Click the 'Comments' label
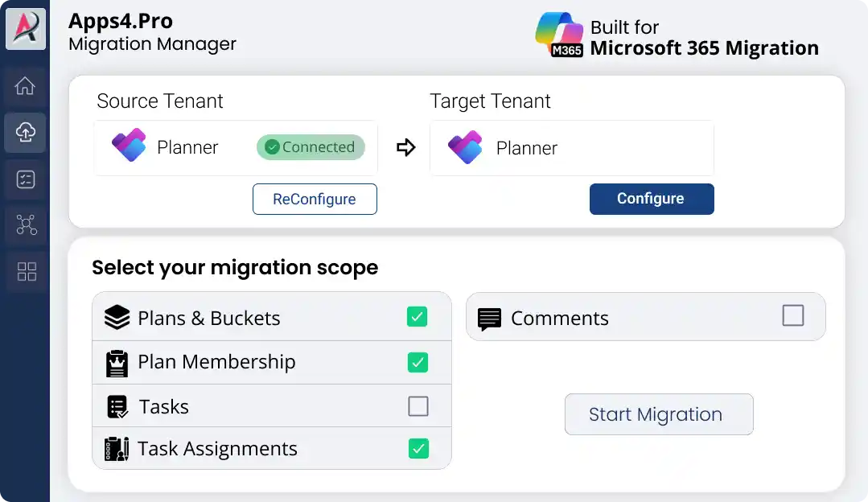 [560, 319]
